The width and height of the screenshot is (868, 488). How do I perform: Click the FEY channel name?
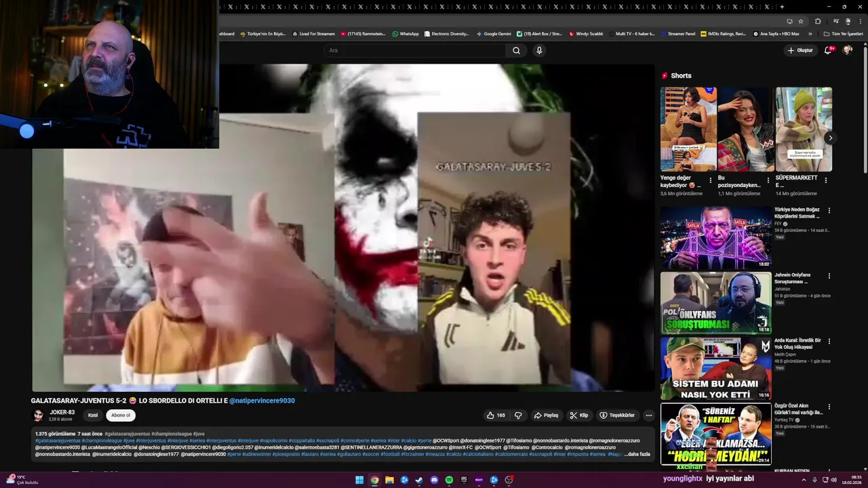point(778,224)
